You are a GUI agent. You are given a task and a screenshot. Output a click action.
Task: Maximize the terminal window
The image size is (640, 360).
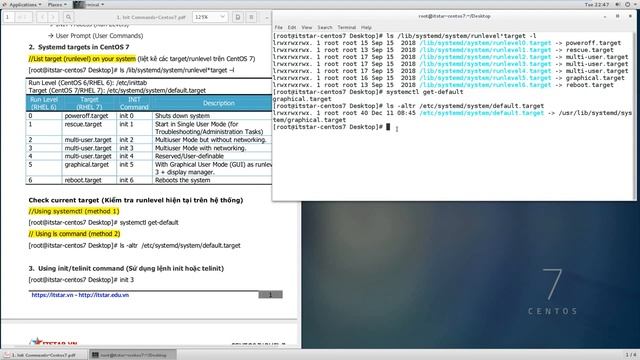coord(618,16)
